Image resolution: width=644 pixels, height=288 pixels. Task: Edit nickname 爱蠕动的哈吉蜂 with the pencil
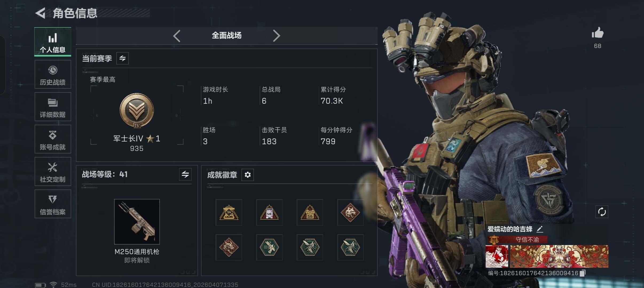pos(540,229)
